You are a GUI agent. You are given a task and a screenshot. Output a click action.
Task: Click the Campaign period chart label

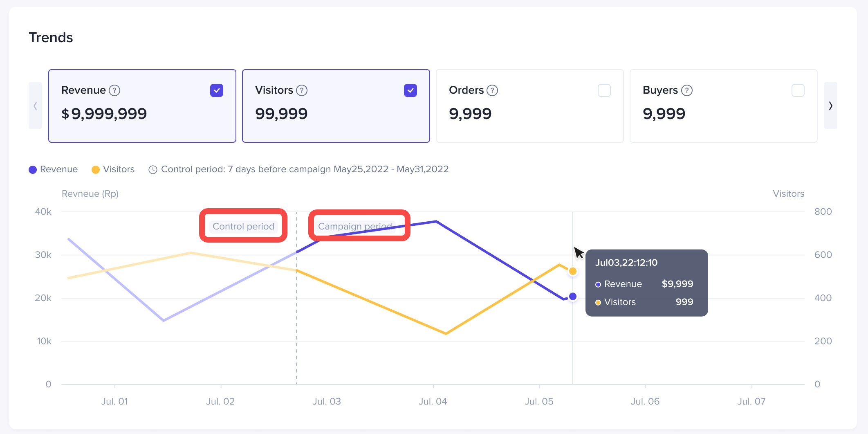(355, 226)
